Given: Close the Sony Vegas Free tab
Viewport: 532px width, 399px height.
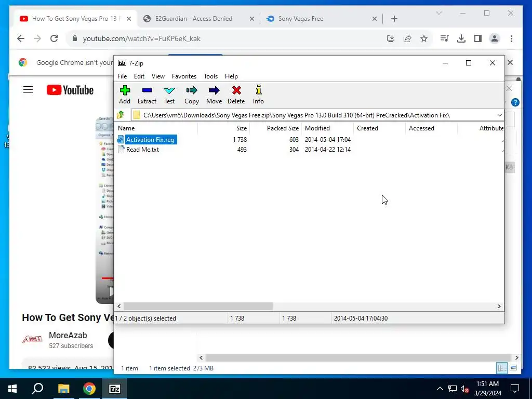Looking at the screenshot, I should 374,19.
